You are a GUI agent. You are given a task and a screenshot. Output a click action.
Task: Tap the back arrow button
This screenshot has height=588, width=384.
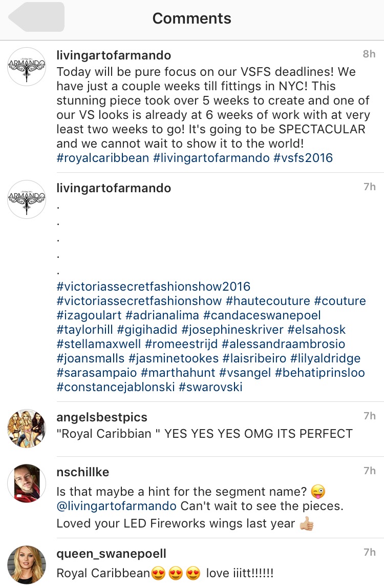(36, 17)
